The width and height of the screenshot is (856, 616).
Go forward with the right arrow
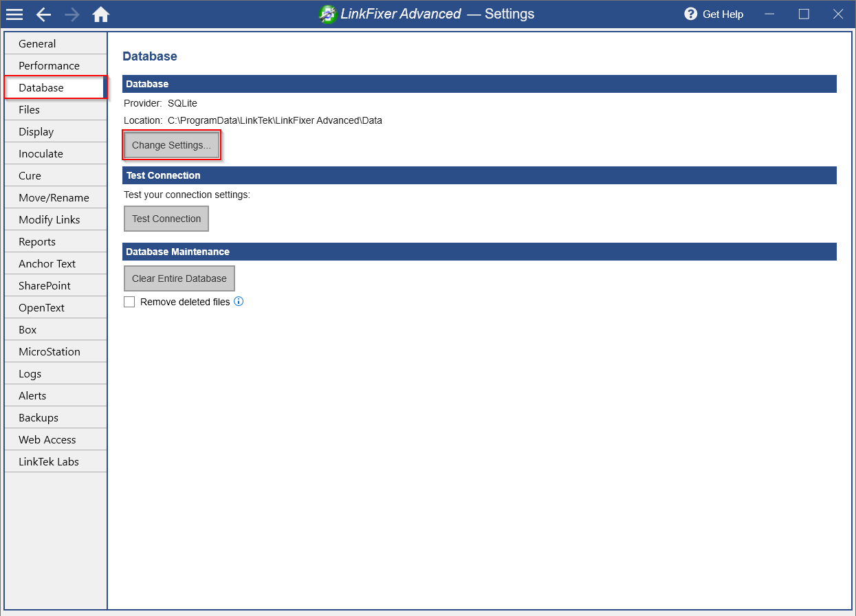tap(72, 14)
